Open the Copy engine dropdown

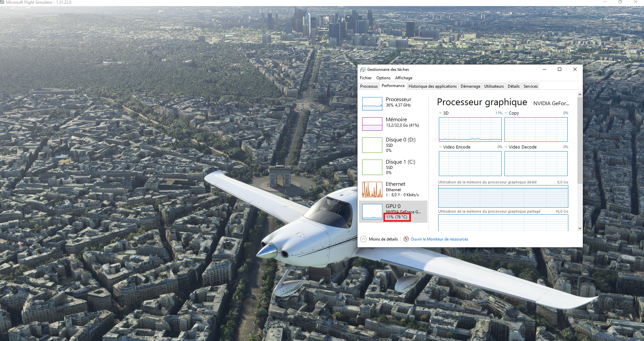click(506, 113)
